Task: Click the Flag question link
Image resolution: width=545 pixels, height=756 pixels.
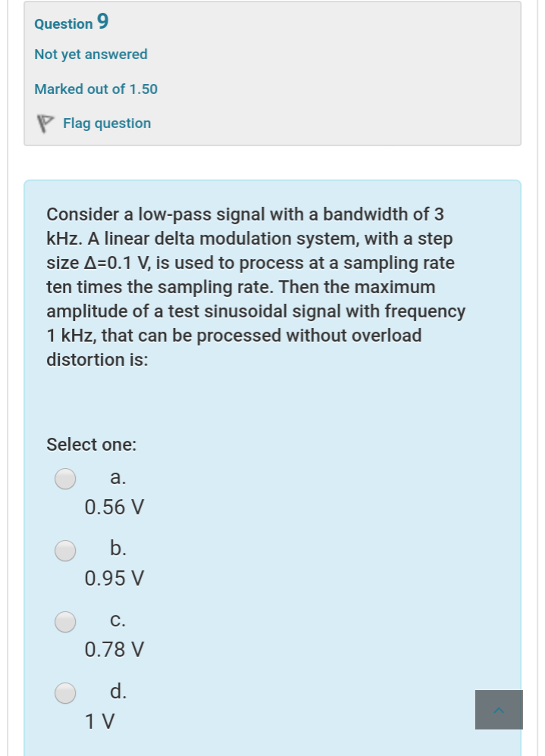Action: 107,123
